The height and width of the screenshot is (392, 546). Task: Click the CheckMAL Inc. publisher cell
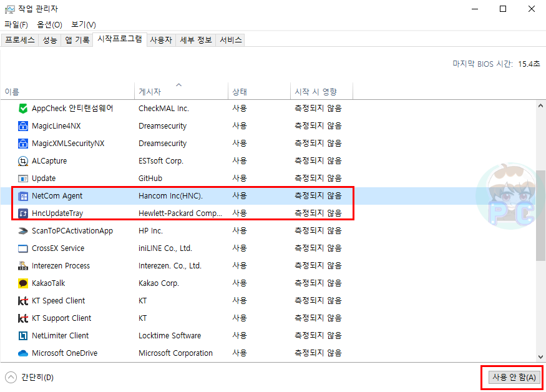pos(163,109)
